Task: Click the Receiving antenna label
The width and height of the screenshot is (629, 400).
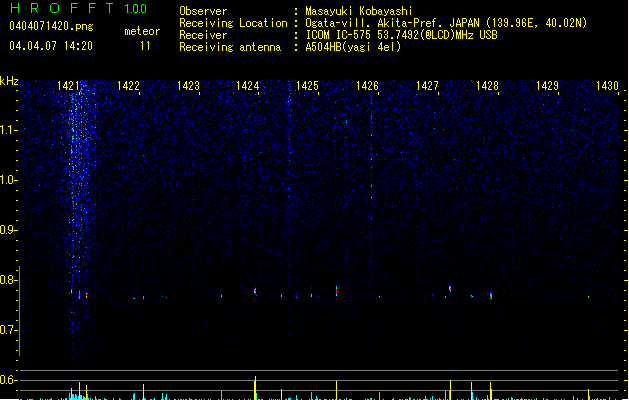Action: tap(230, 47)
